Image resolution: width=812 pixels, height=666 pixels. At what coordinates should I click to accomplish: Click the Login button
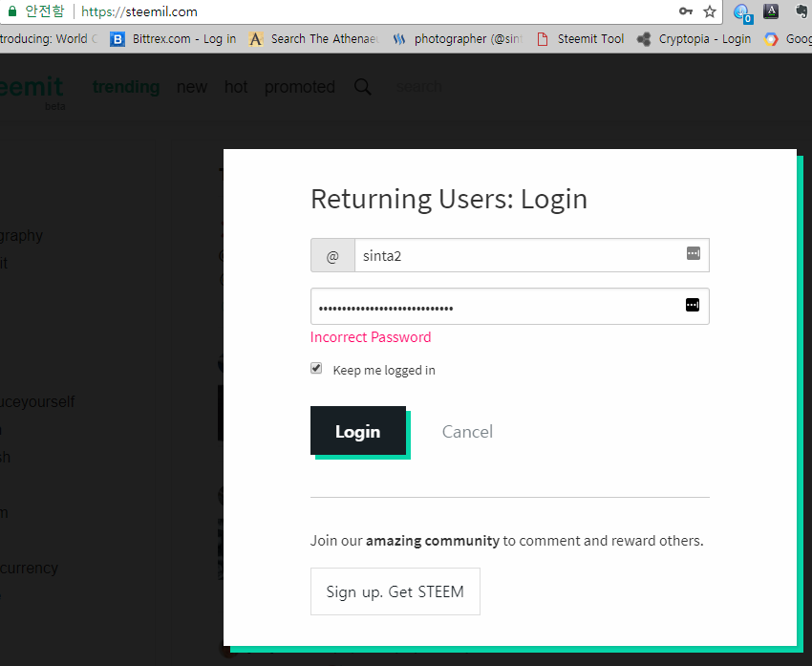(x=358, y=431)
